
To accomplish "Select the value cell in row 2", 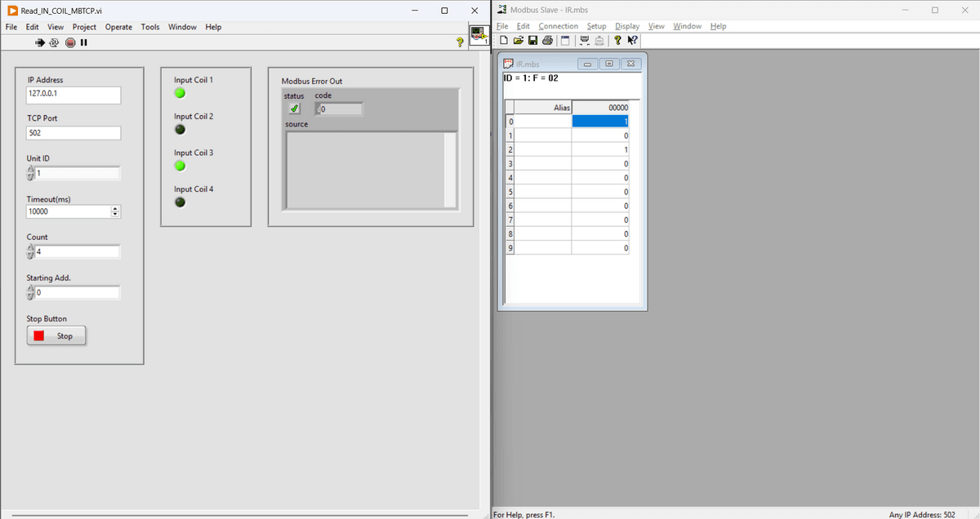I will [x=600, y=150].
